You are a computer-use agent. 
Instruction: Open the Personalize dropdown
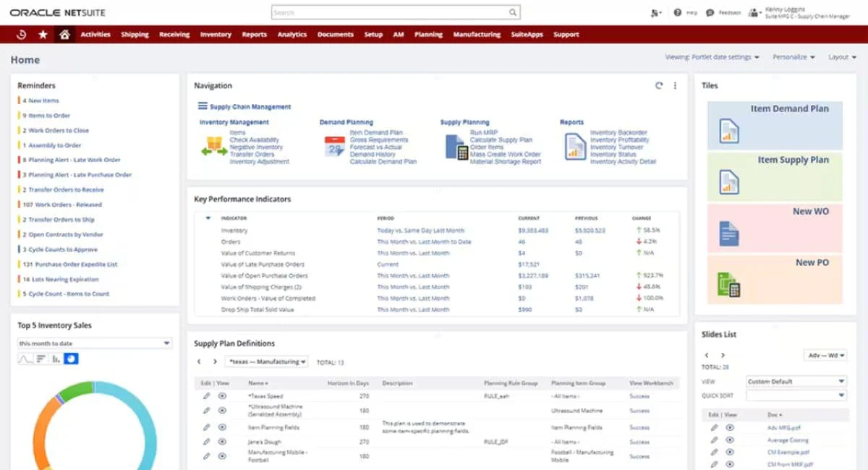pos(793,57)
